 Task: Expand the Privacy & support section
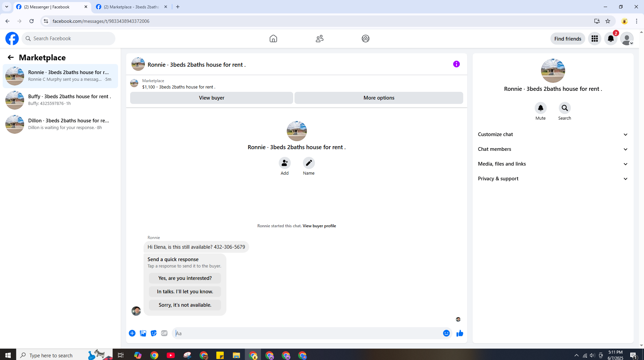click(553, 179)
